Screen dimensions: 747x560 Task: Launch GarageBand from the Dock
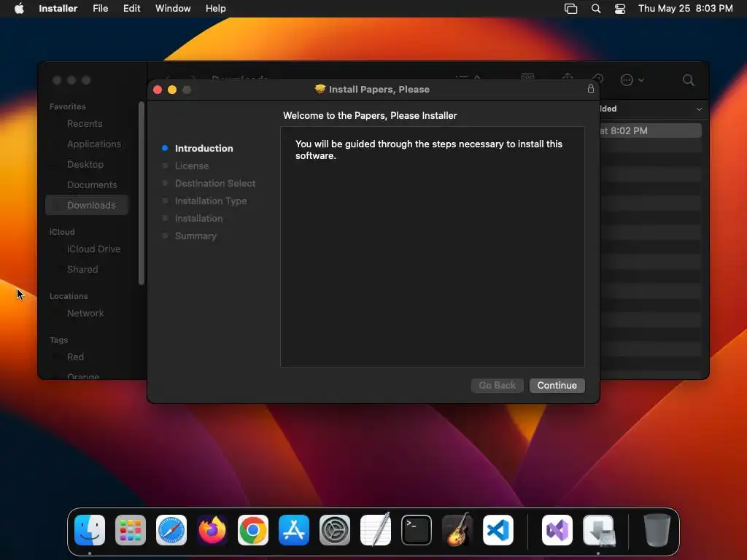pos(457,529)
